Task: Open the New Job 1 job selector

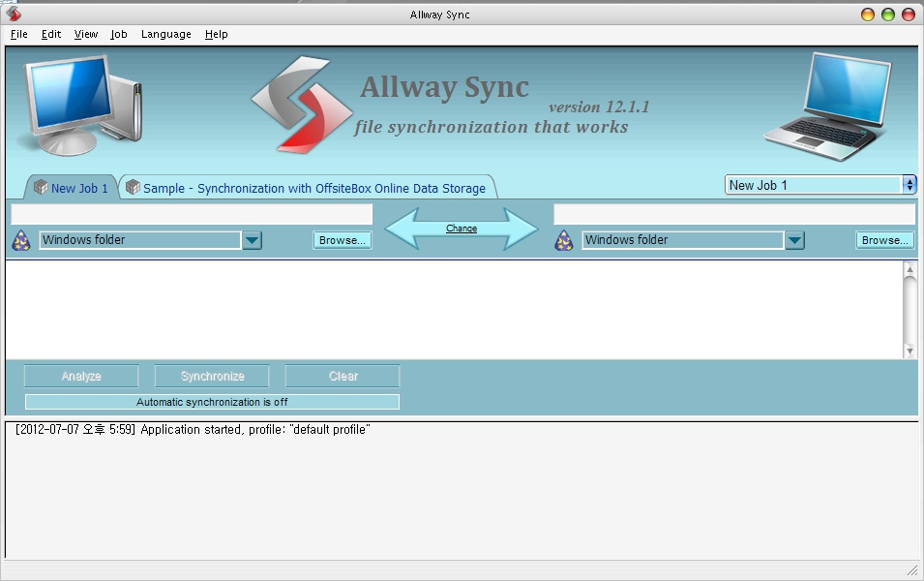Action: [820, 185]
